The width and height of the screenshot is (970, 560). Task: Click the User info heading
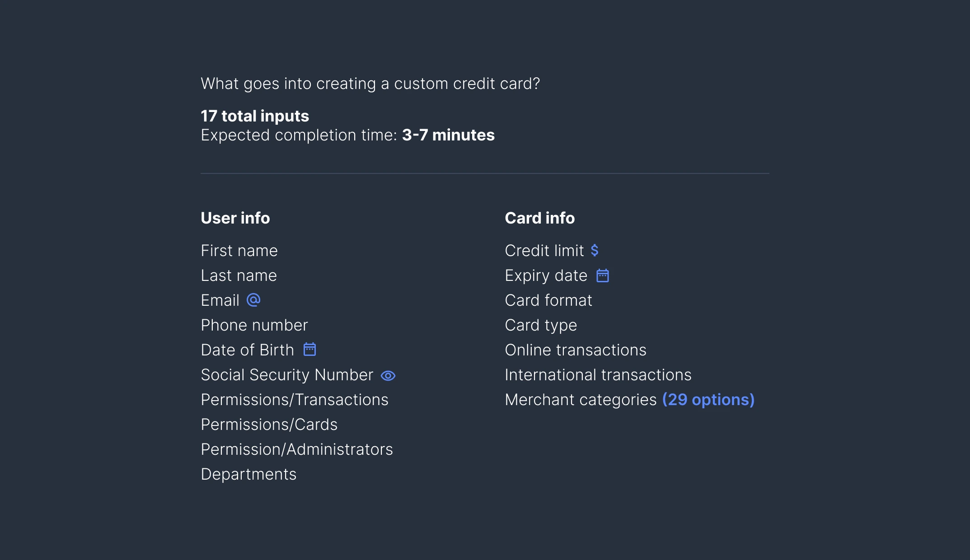coord(235,218)
